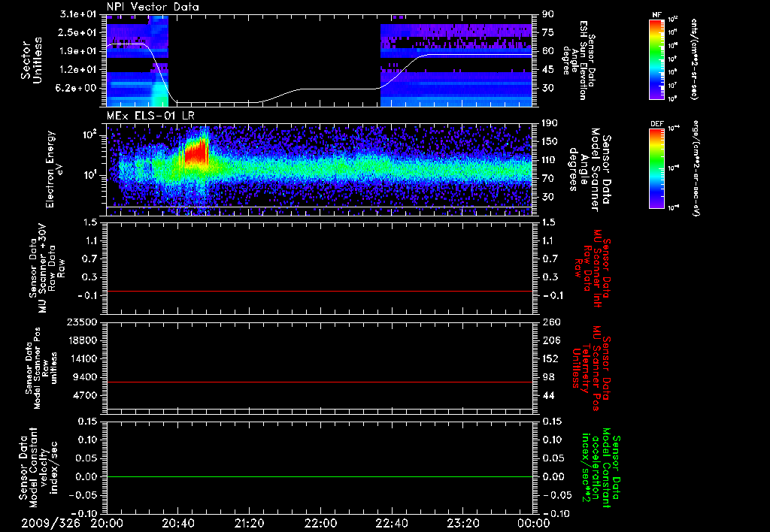Click the 'Model Scanner Angle degrees' axis label
770x532 pixels.
(590, 170)
